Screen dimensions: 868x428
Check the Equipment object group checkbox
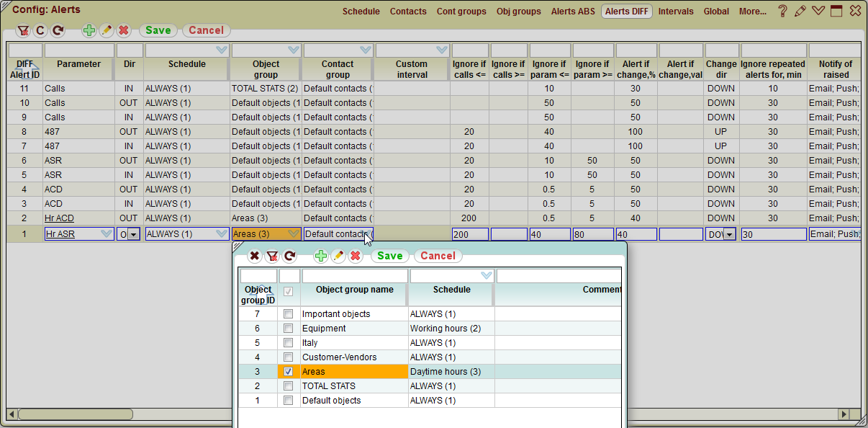[x=288, y=328]
